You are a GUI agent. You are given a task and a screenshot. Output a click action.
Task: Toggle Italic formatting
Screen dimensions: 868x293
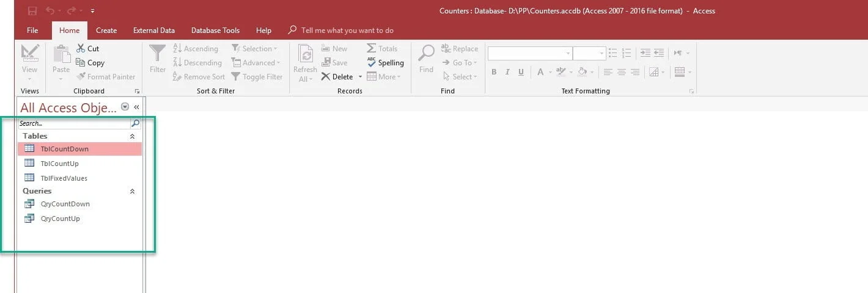tap(507, 72)
